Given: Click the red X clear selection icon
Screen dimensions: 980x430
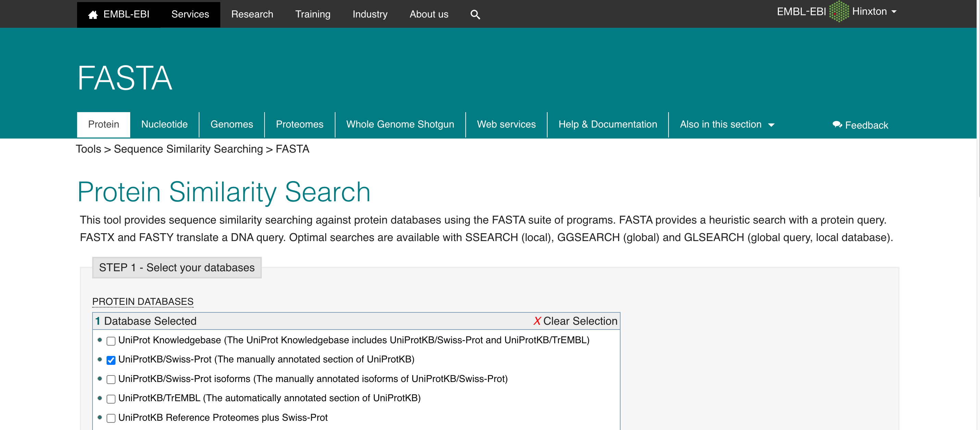Looking at the screenshot, I should click(537, 321).
